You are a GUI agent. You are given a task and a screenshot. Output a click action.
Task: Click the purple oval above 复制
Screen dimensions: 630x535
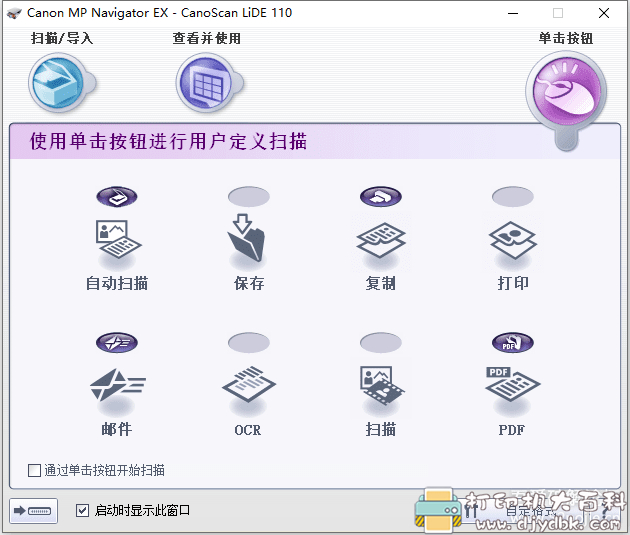pyautogui.click(x=380, y=197)
